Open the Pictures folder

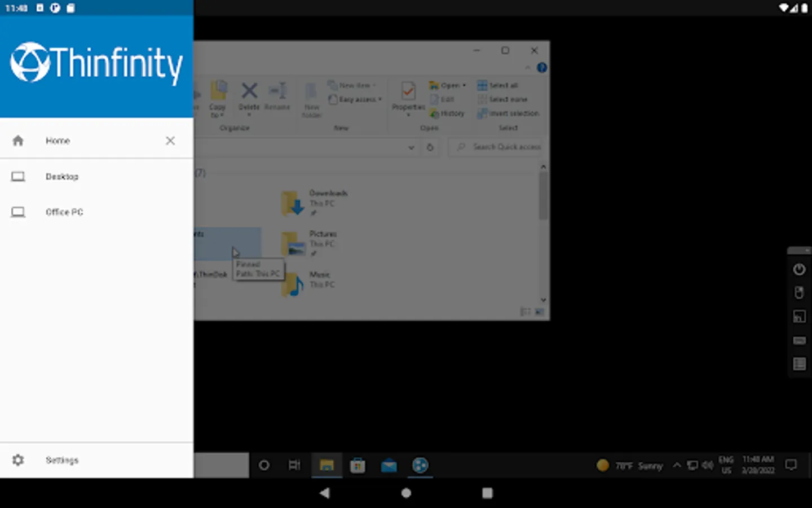pos(310,244)
